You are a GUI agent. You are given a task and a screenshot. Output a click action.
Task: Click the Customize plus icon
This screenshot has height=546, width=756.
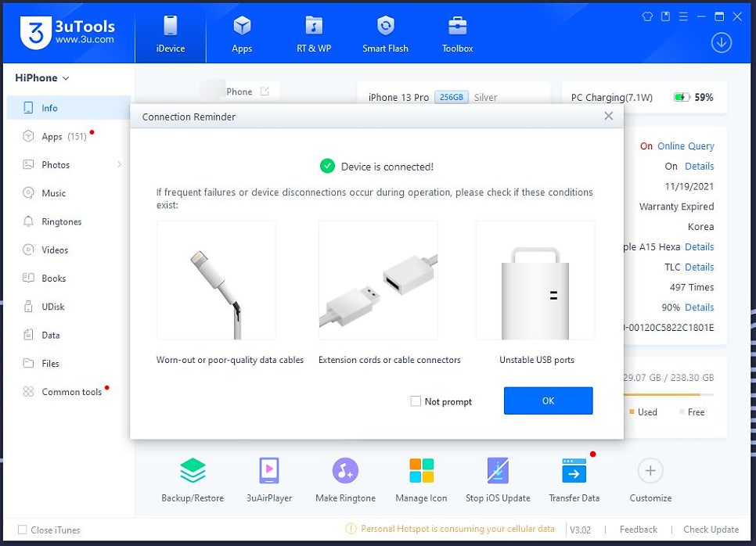[650, 470]
